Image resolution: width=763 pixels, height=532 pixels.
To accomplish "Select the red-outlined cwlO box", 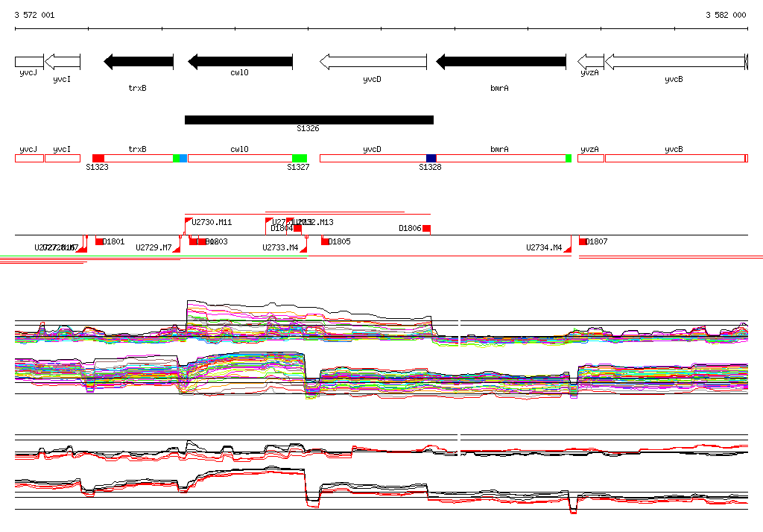I will (x=240, y=158).
